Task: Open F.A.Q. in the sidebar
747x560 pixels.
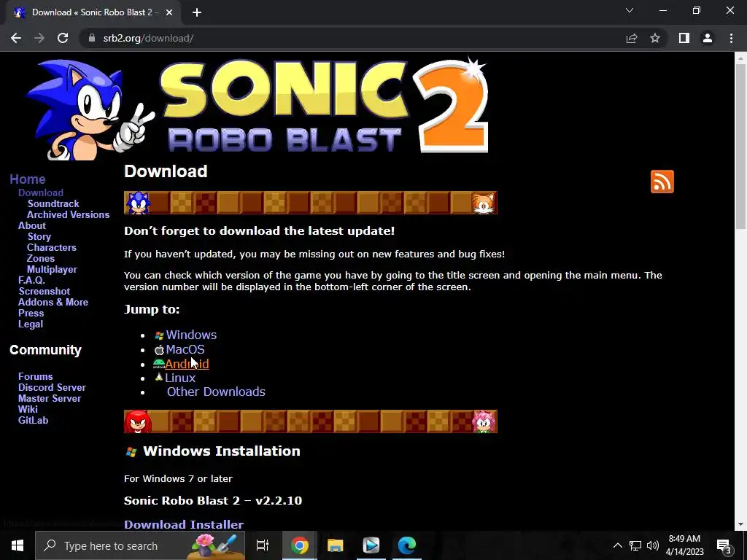Action: coord(31,280)
